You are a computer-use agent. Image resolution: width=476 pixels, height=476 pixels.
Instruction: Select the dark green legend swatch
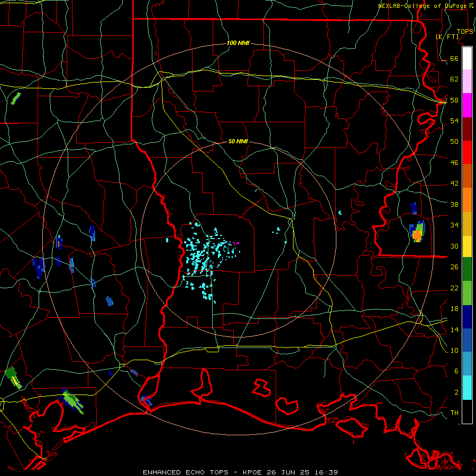467,269
